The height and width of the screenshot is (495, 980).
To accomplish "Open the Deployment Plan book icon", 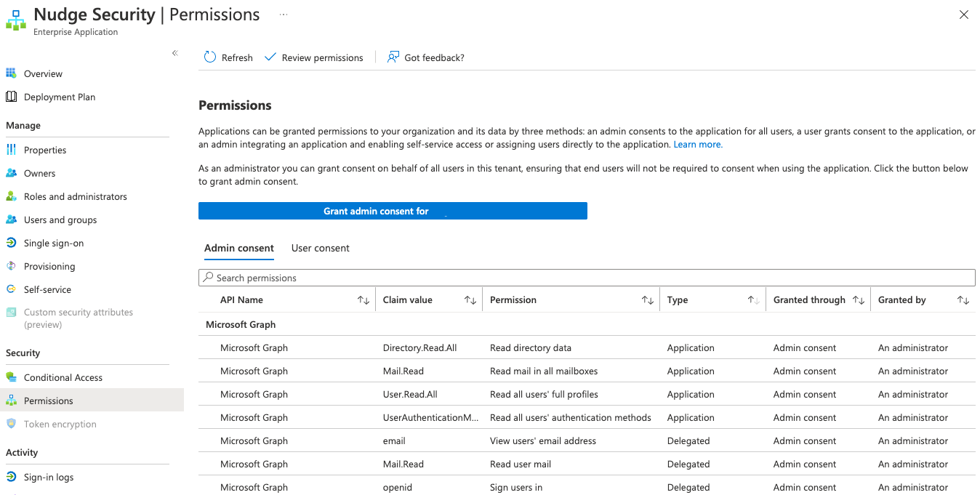I will (x=11, y=97).
